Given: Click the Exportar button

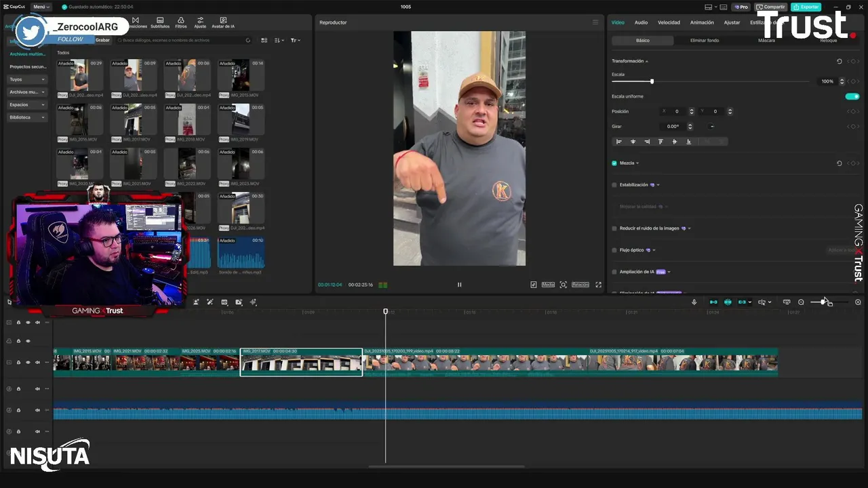Looking at the screenshot, I should pos(806,7).
